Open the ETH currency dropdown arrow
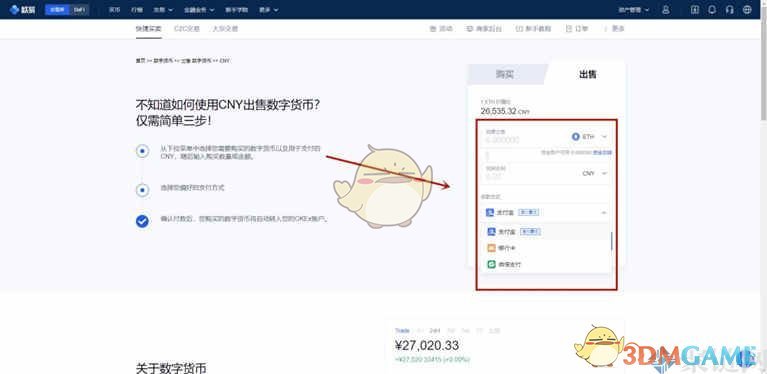767x374 pixels. pyautogui.click(x=605, y=137)
